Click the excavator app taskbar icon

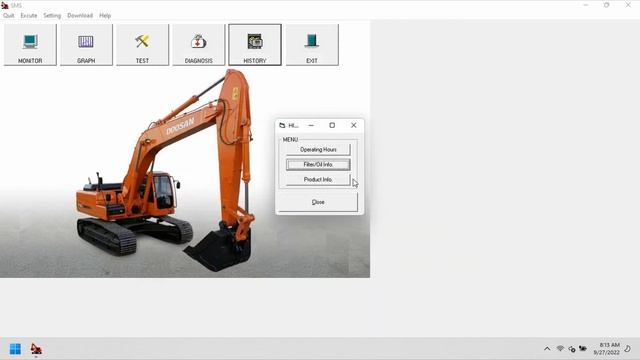click(x=36, y=349)
